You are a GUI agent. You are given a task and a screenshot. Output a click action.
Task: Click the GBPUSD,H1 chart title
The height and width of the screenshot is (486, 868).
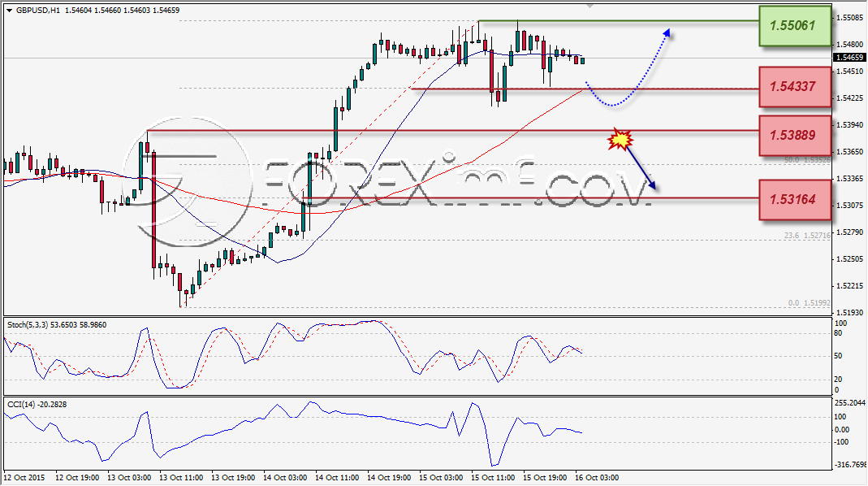pyautogui.click(x=37, y=10)
